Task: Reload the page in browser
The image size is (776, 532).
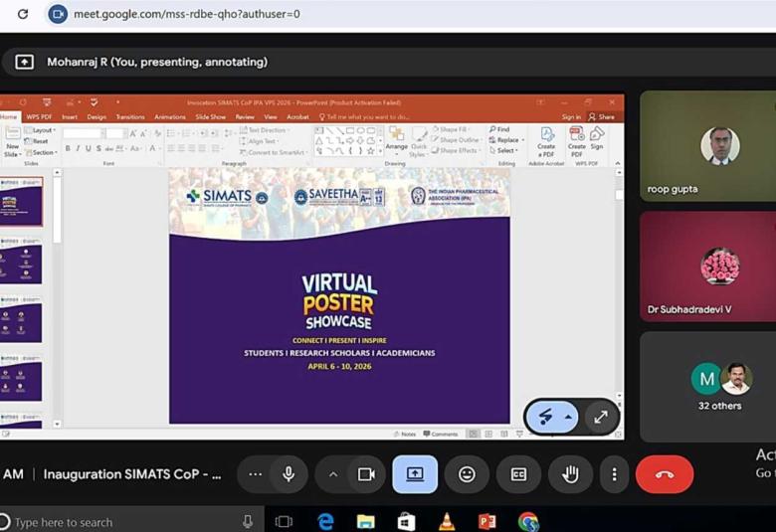Action: [23, 14]
